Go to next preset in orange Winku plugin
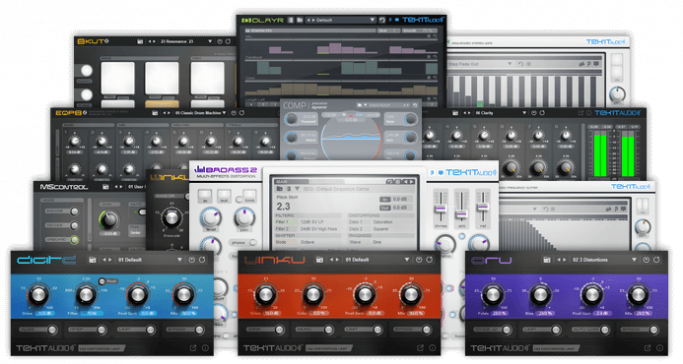This screenshot has width=683, height=364. pyautogui.click(x=337, y=260)
